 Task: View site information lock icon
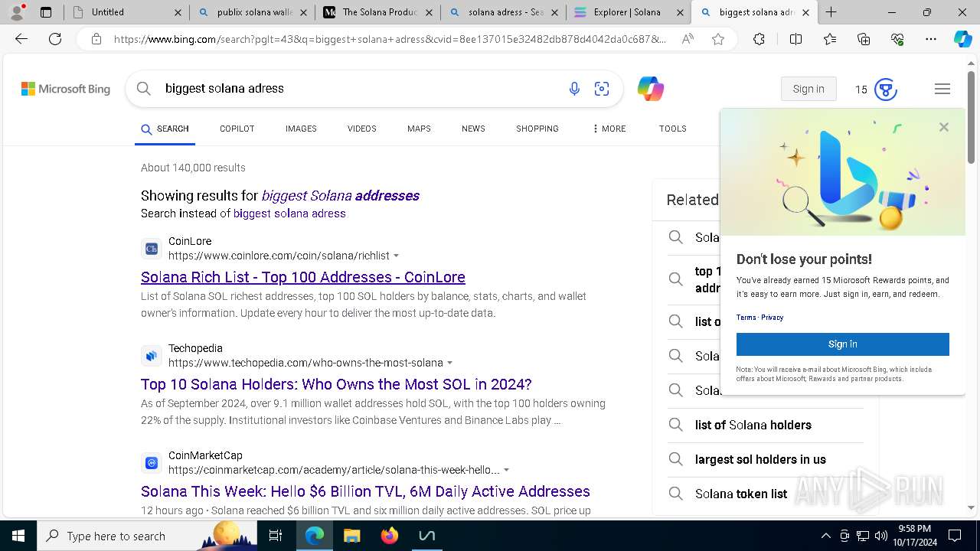point(96,39)
